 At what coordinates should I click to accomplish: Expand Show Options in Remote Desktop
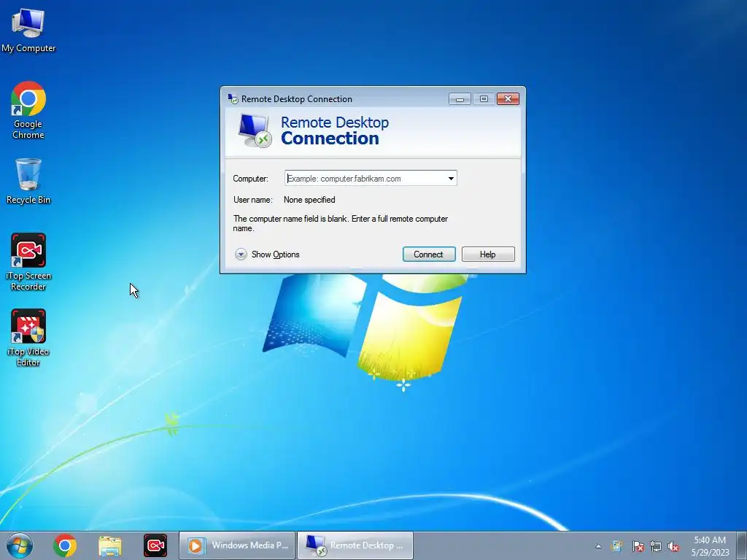(267, 254)
